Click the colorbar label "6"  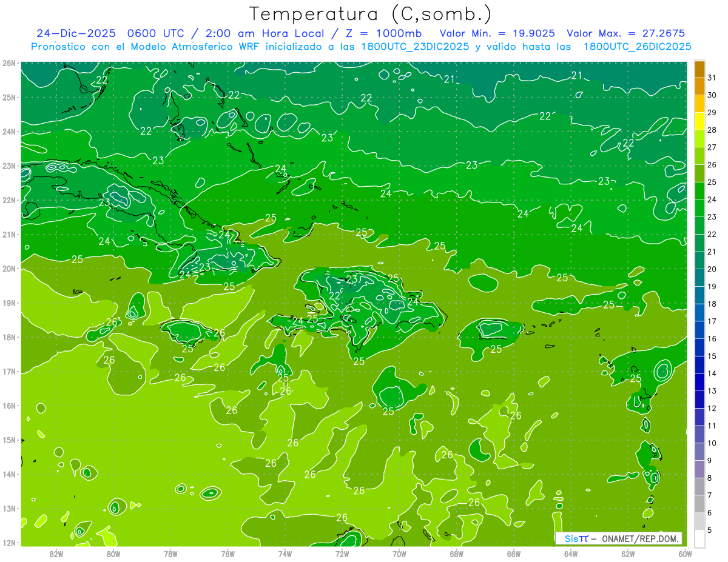[x=709, y=513]
